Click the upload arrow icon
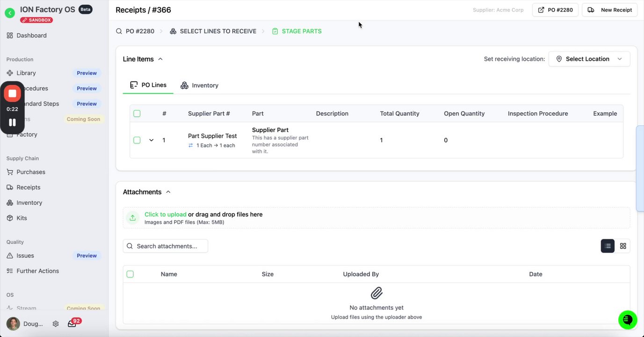This screenshot has width=644, height=337. pyautogui.click(x=133, y=218)
